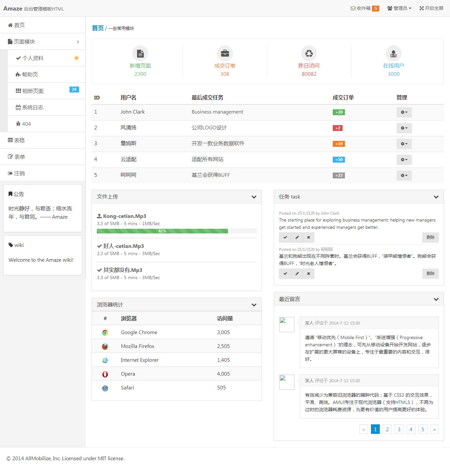Screen dimensions: 450x476
Task: Open gear dropdown for 风清扬 row
Action: coord(404,128)
